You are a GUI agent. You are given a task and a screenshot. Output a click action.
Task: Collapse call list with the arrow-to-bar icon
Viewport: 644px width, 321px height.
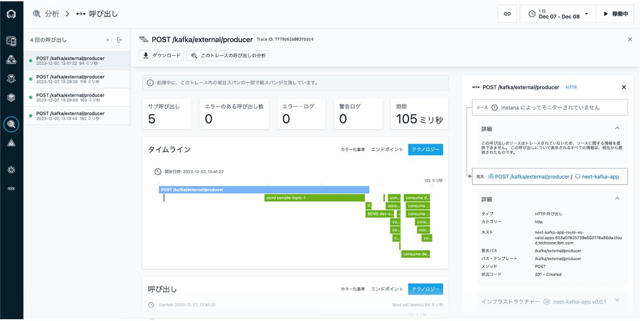120,40
